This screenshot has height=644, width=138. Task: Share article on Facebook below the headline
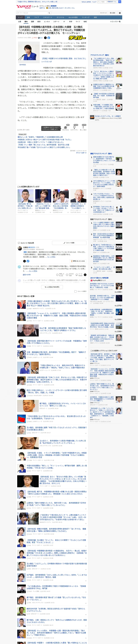pos(49,38)
